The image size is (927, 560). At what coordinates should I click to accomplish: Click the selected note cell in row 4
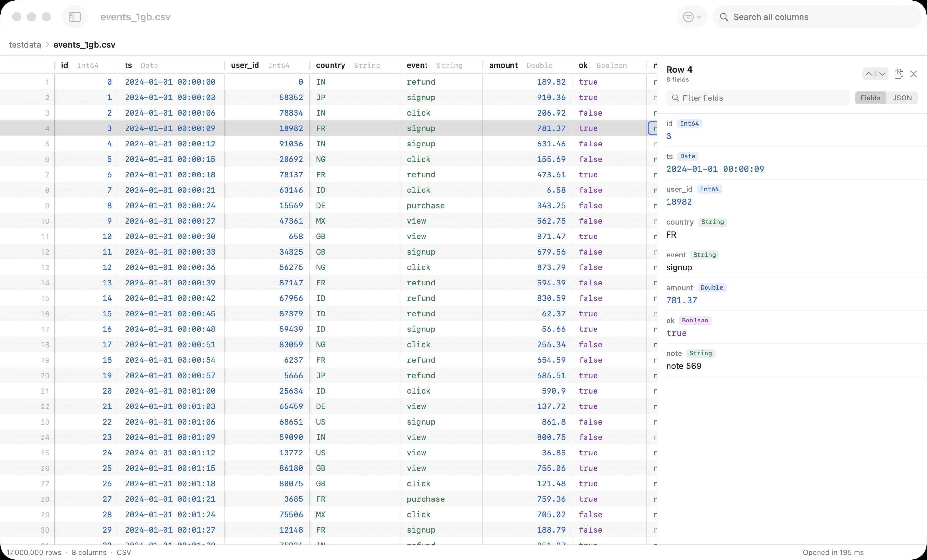click(x=653, y=129)
